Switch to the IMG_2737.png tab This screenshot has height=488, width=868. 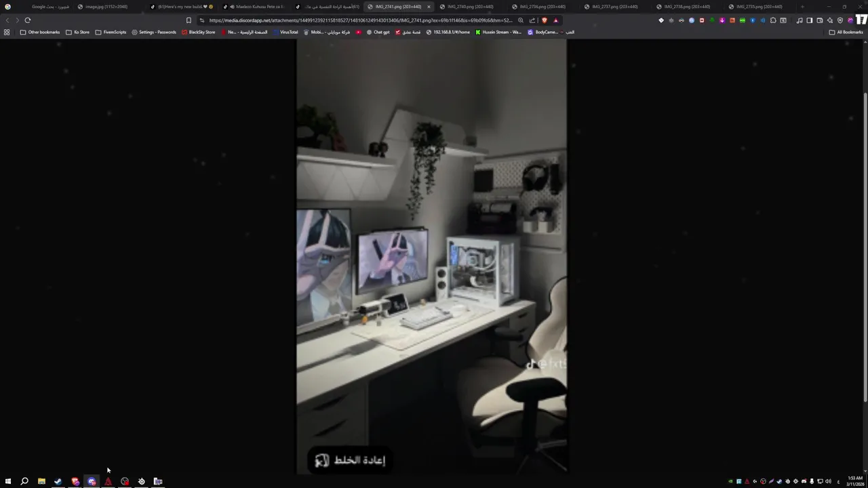(x=614, y=7)
